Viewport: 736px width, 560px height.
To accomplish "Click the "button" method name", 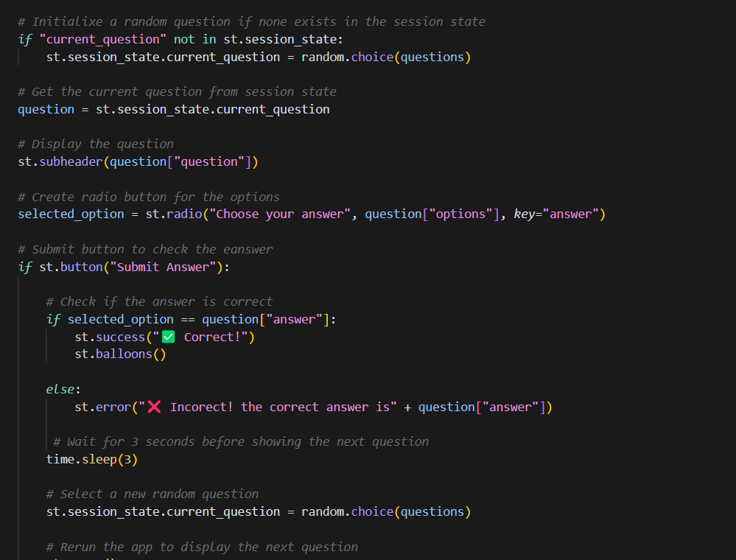I will pyautogui.click(x=82, y=267).
